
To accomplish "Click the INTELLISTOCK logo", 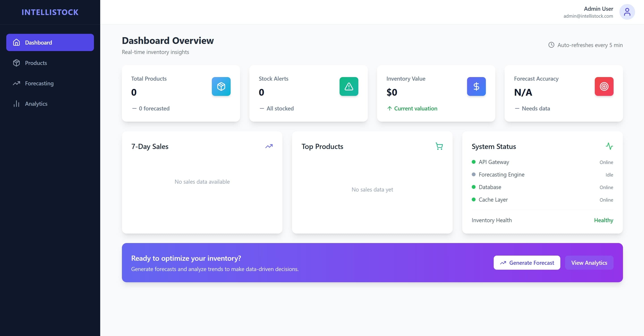I will point(50,12).
